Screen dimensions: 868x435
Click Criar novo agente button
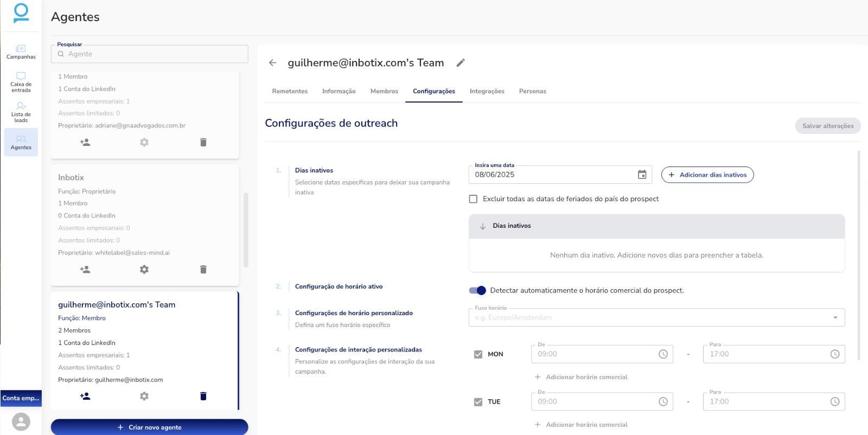(x=149, y=427)
